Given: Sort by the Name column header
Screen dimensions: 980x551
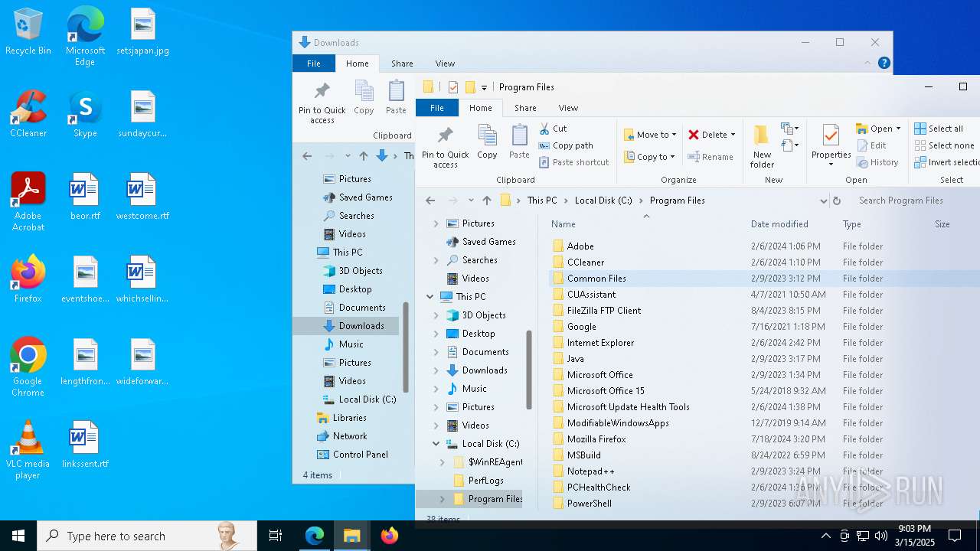Looking at the screenshot, I should tap(563, 224).
